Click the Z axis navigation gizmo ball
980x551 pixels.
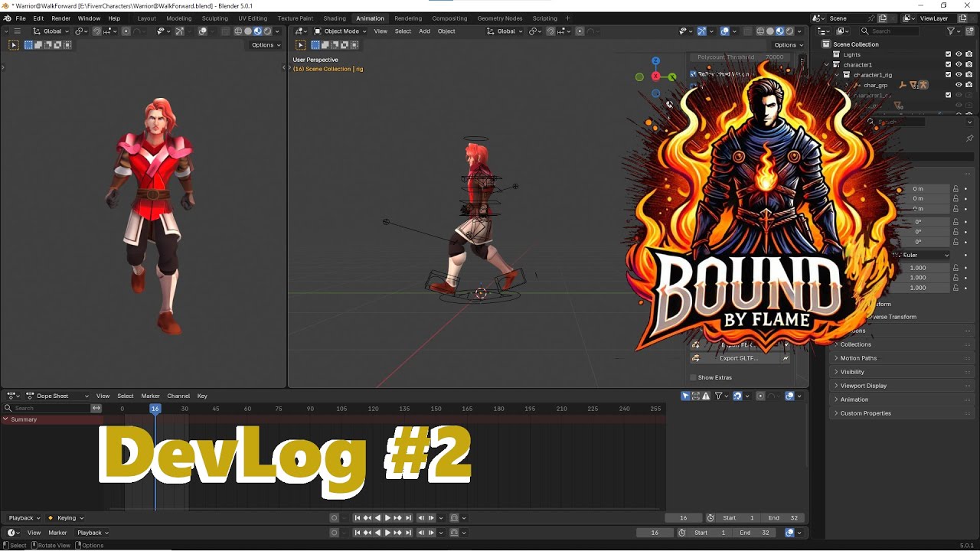(655, 60)
